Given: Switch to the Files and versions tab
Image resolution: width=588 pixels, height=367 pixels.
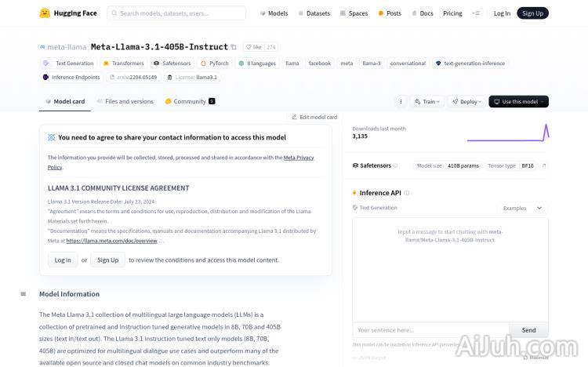Looking at the screenshot, I should [124, 102].
